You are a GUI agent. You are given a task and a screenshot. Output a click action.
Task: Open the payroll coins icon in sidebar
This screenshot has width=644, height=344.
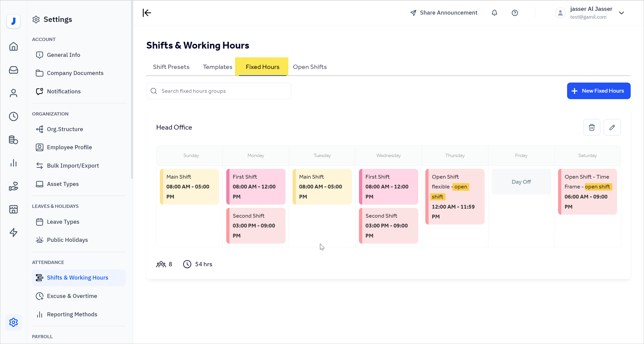coord(14,140)
